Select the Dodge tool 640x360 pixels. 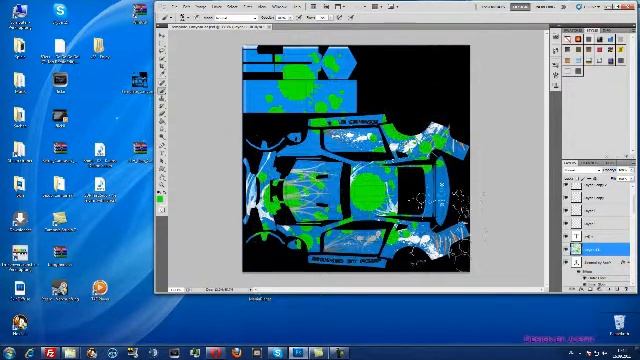[x=162, y=137]
